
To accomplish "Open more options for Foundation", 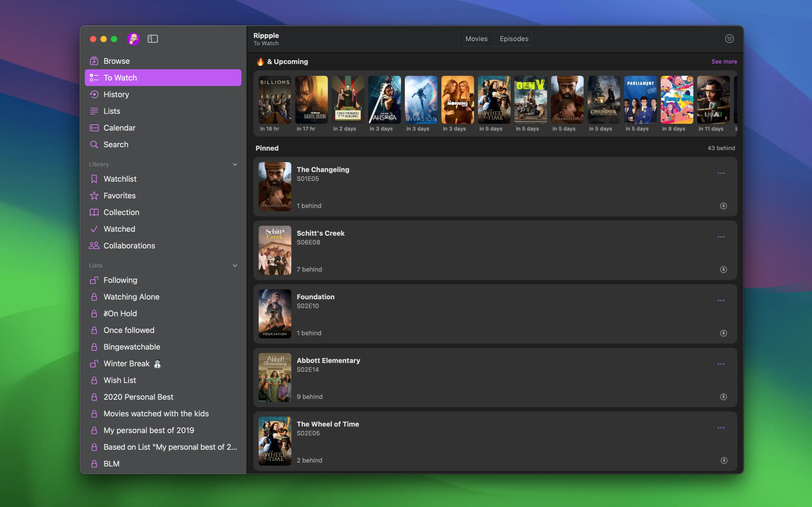I will point(721,301).
